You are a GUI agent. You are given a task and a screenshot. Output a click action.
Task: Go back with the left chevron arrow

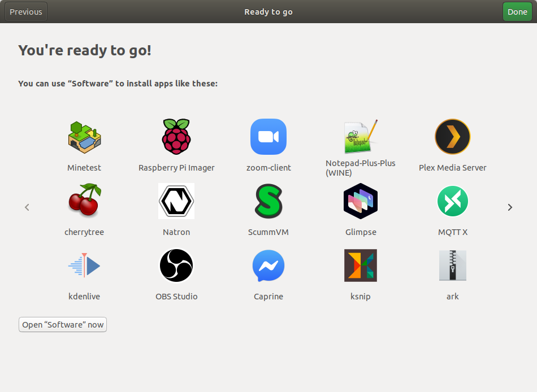27,207
